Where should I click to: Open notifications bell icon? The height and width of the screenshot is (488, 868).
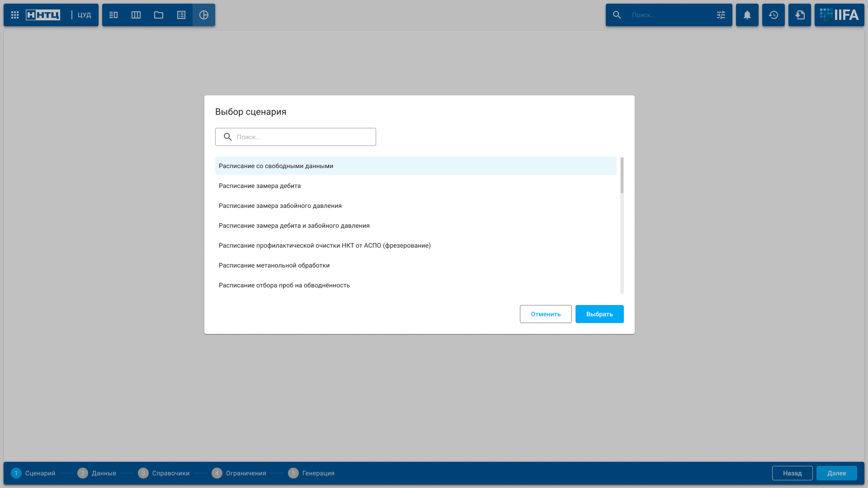click(x=747, y=15)
